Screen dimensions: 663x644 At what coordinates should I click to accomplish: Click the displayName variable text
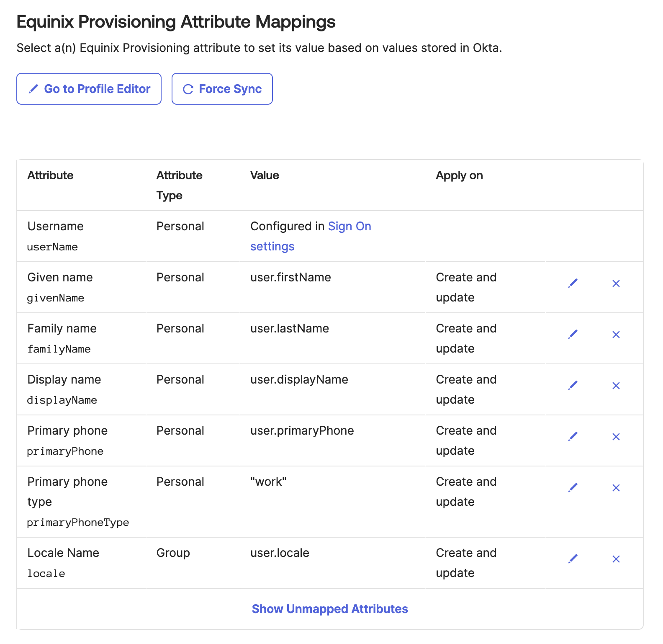62,400
